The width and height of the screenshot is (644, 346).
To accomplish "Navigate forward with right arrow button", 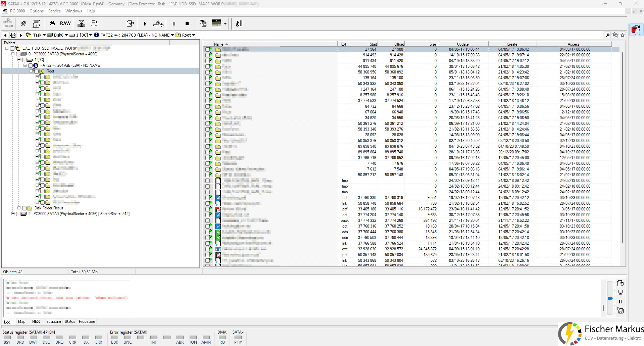I will [20, 35].
